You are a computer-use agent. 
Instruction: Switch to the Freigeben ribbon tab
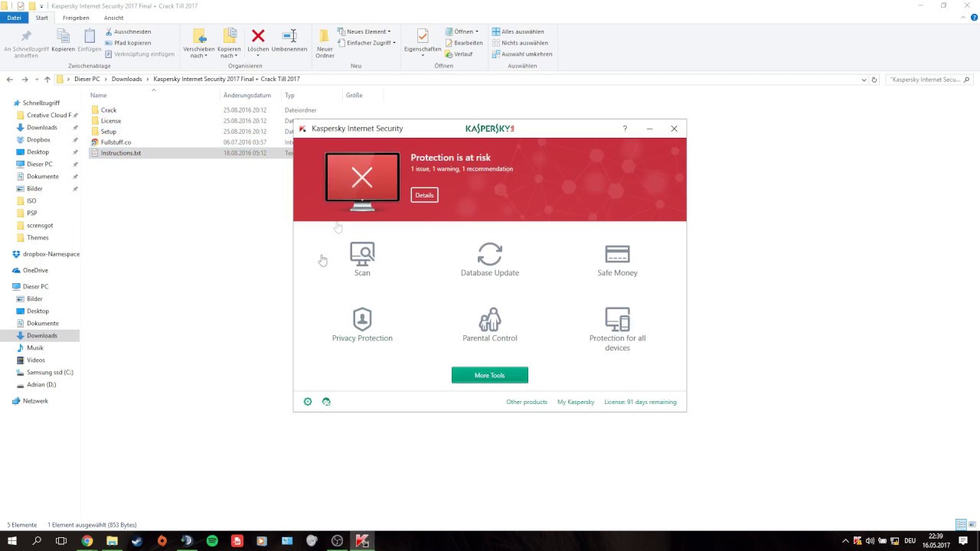click(x=76, y=18)
